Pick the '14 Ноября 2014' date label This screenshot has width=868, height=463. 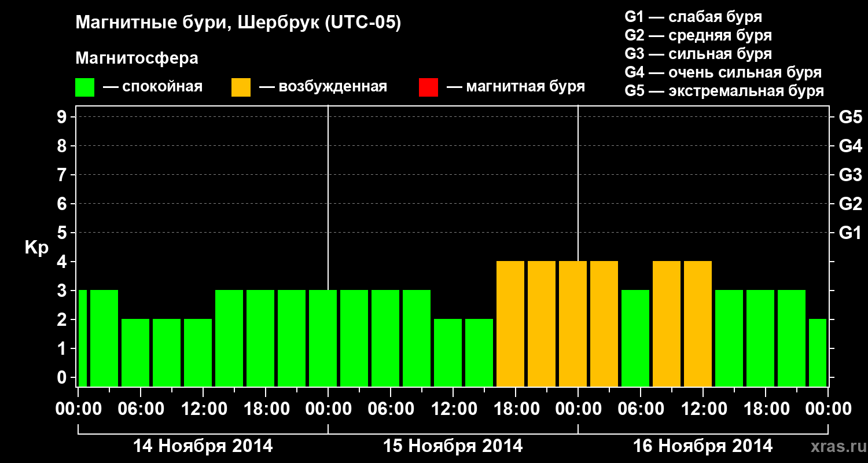pos(203,446)
